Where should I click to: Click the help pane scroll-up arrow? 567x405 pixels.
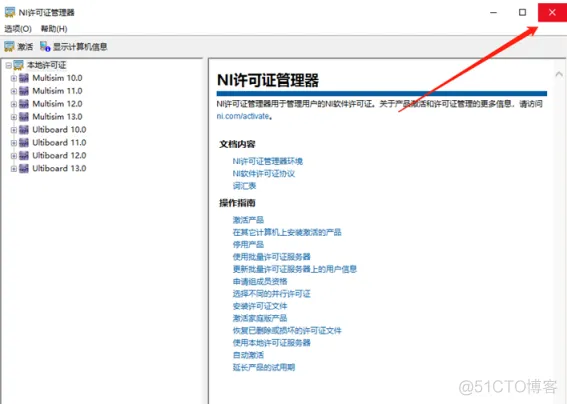click(x=559, y=74)
